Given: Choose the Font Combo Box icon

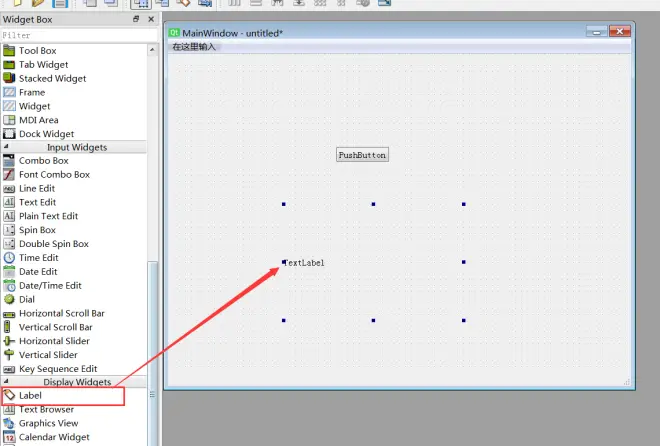Looking at the screenshot, I should point(9,175).
